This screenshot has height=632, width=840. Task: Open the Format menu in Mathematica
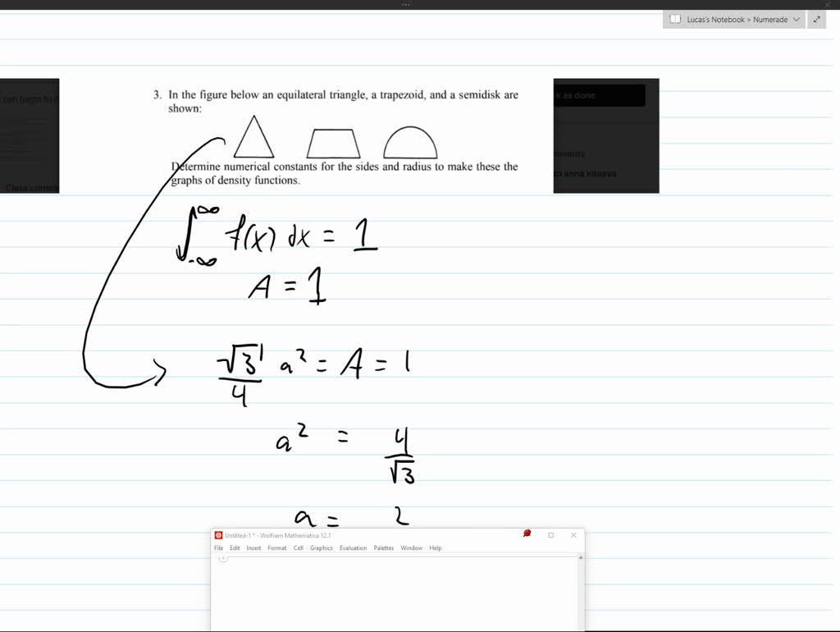276,547
